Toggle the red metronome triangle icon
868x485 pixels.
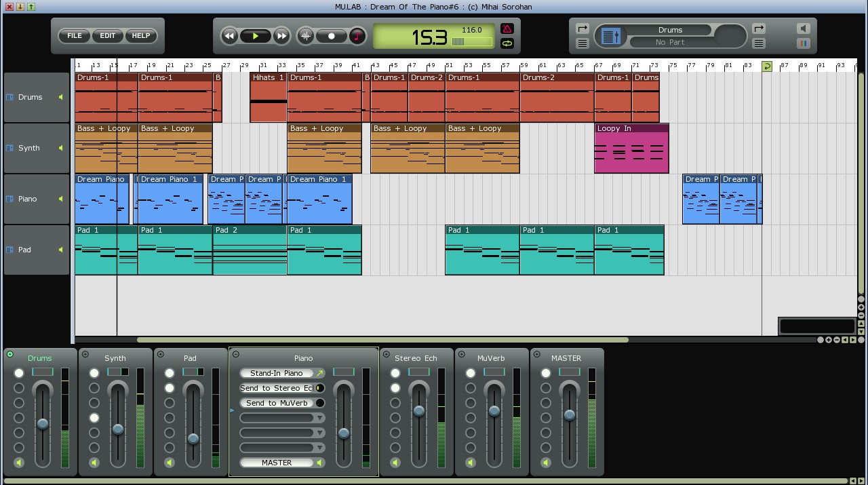click(507, 28)
